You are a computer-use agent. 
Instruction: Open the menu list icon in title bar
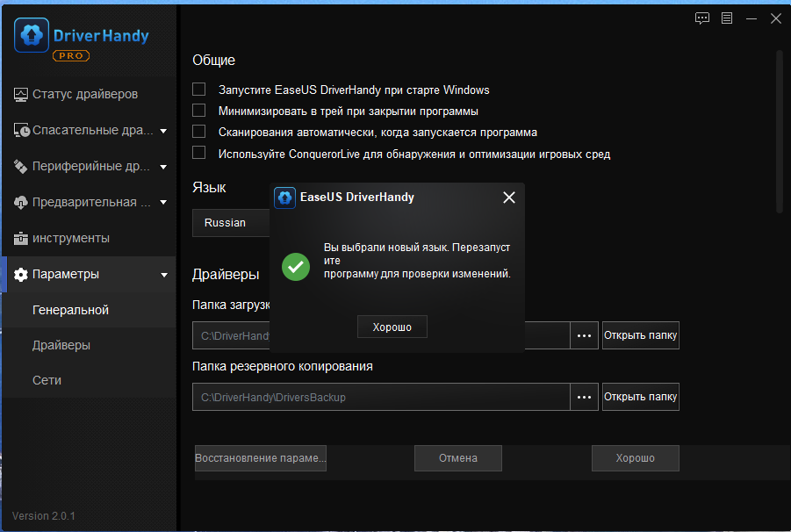[727, 18]
